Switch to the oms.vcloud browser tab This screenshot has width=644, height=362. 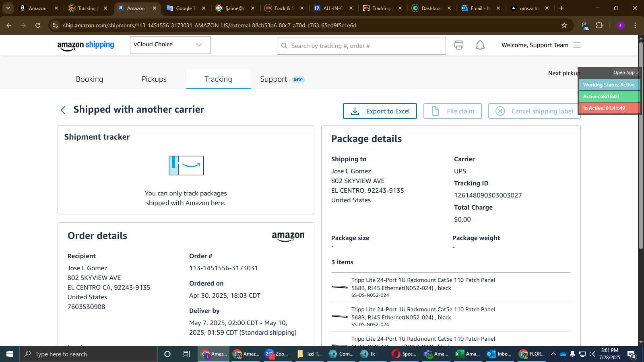pos(530,8)
